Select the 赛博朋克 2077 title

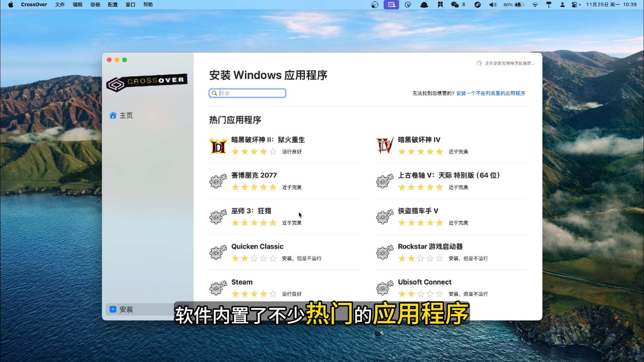click(254, 175)
